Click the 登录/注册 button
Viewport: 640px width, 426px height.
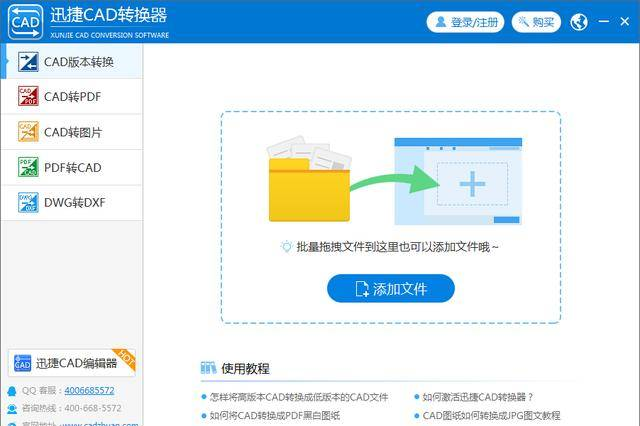coord(465,22)
